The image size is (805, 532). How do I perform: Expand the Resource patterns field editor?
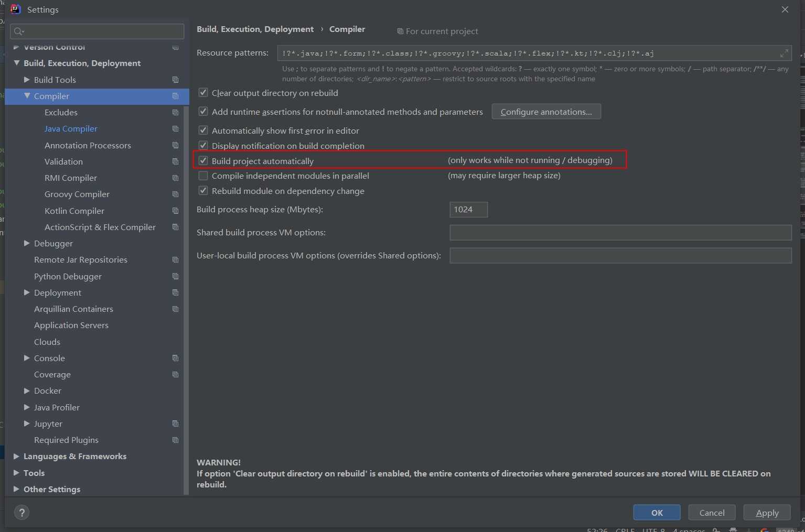point(784,53)
